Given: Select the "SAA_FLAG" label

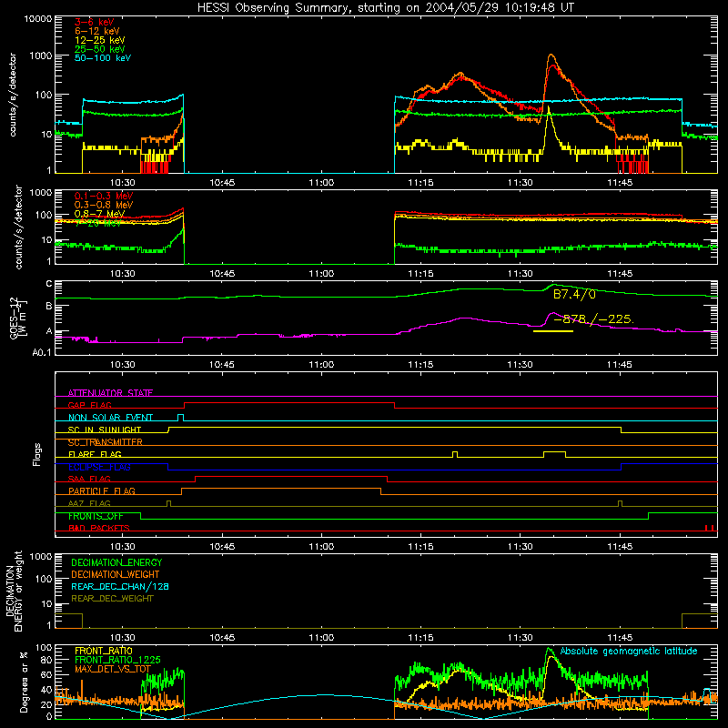Looking at the screenshot, I should coord(89,479).
